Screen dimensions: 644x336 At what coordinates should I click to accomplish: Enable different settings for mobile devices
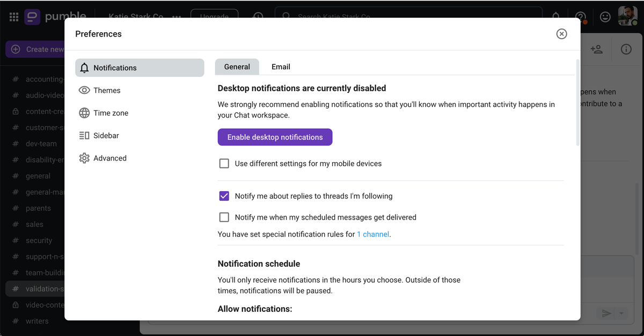coord(224,163)
